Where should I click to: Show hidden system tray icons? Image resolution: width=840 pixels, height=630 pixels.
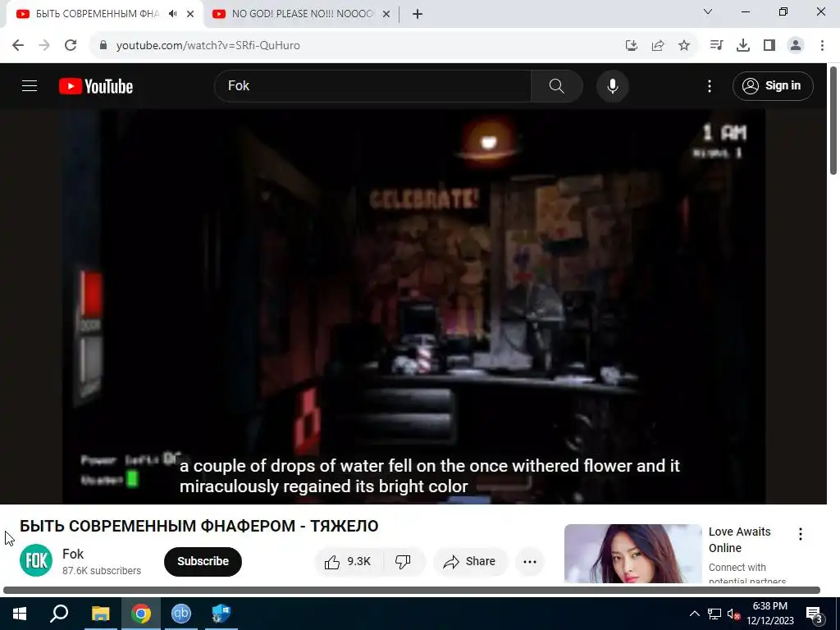point(694,614)
